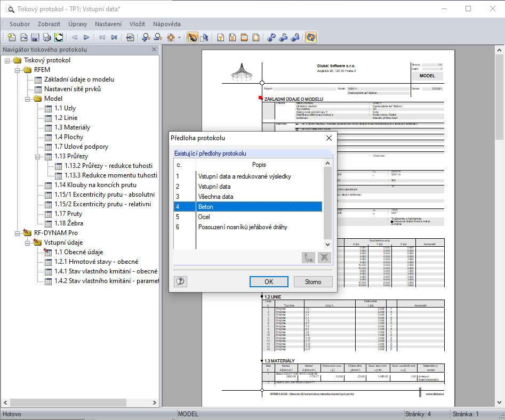The image size is (505, 420).
Task: Select Základní údaje o modelu tree item
Action: 79,79
